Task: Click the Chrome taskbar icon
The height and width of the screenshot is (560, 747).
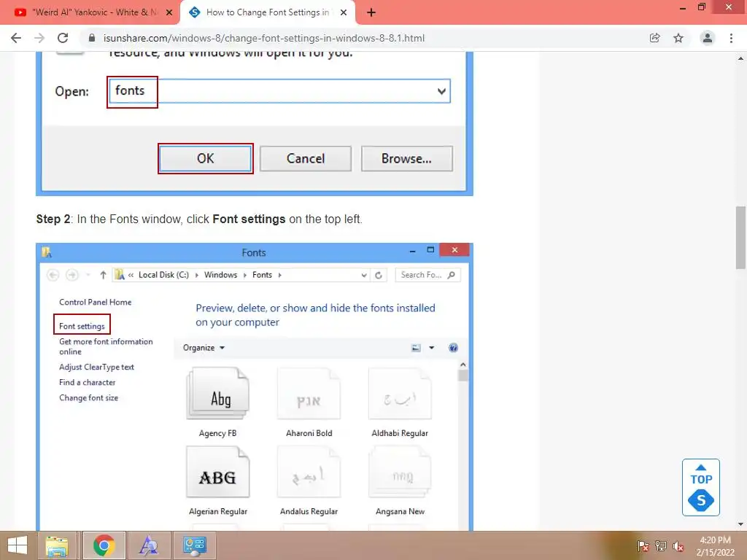Action: 104,545
